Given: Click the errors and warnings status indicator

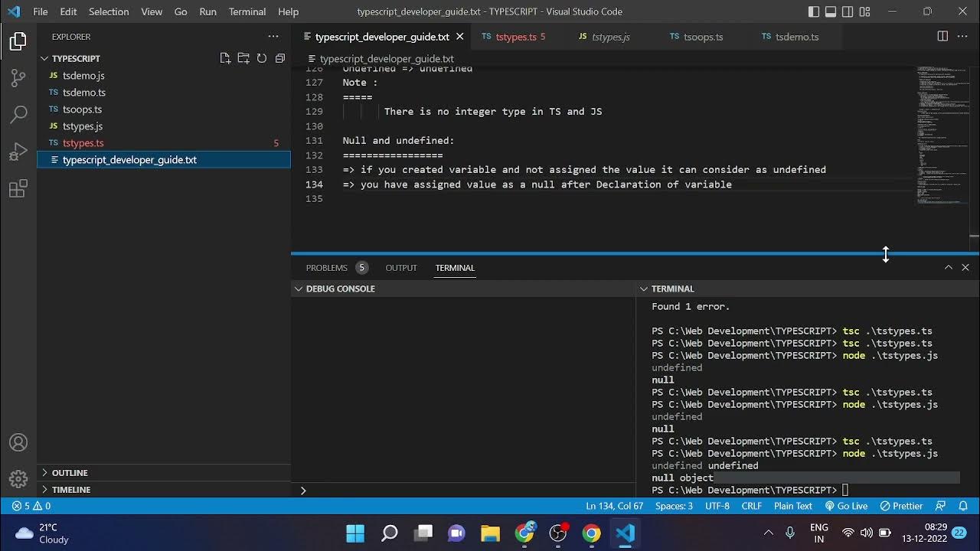Looking at the screenshot, I should 31,506.
